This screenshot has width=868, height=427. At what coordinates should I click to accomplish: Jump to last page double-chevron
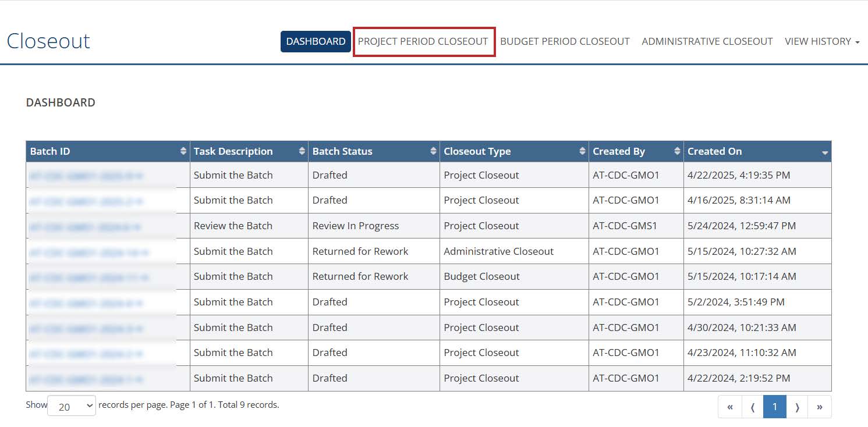tap(819, 407)
